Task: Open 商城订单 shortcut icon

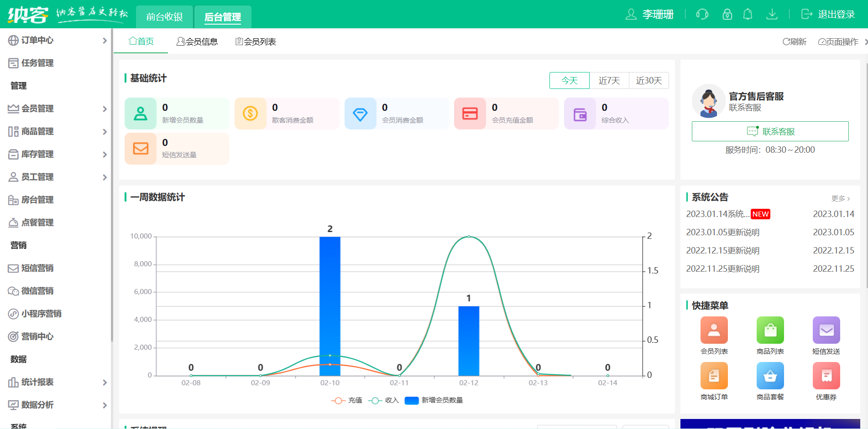Action: pyautogui.click(x=714, y=376)
